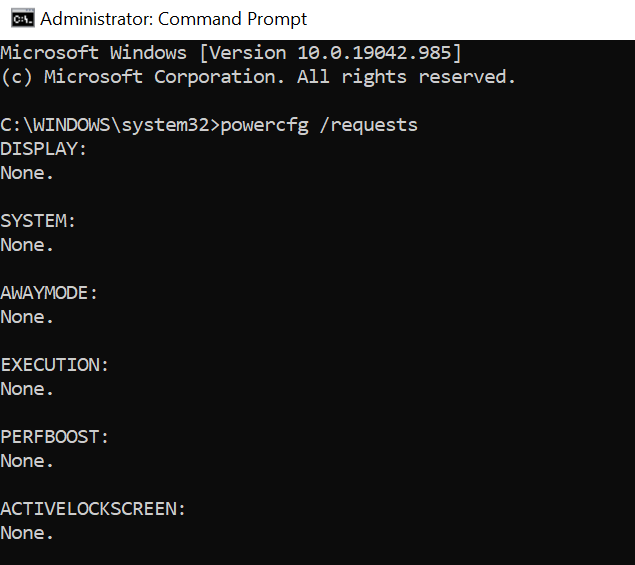This screenshot has width=635, height=565.
Task: Click the ACTIVELOCKSCREEN: heading
Action: (93, 509)
